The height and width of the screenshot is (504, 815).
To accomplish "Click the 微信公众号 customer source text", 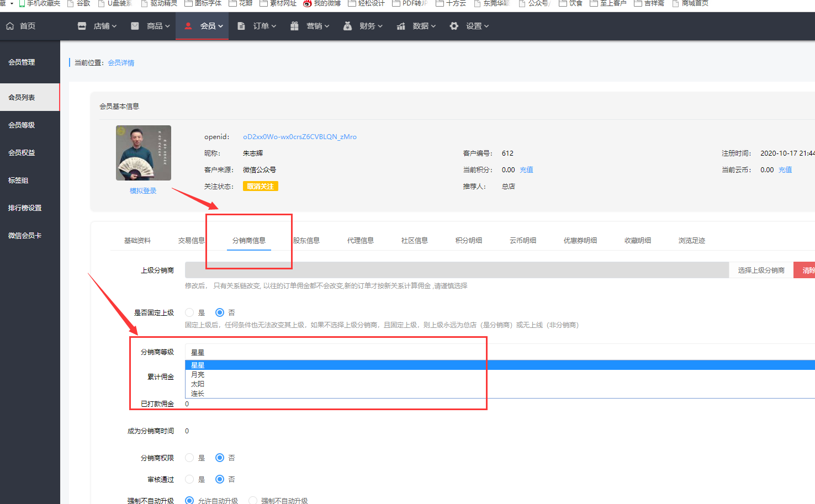I will click(x=260, y=169).
